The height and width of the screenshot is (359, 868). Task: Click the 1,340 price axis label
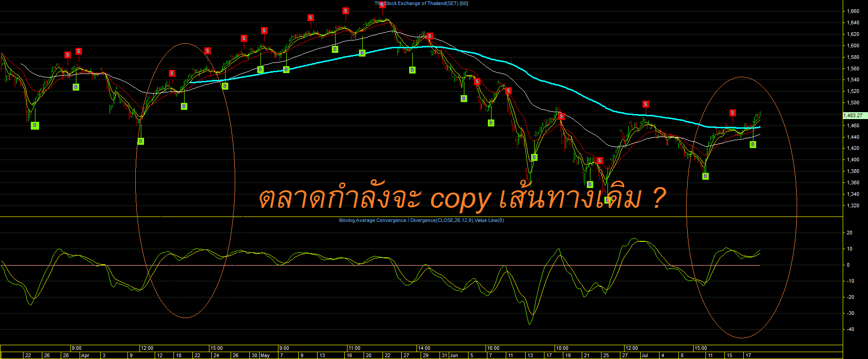pos(853,194)
